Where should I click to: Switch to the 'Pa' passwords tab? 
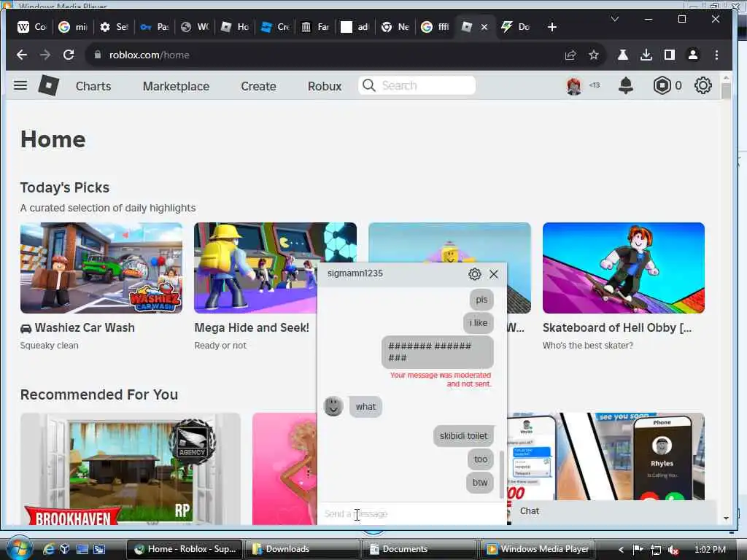(x=155, y=27)
